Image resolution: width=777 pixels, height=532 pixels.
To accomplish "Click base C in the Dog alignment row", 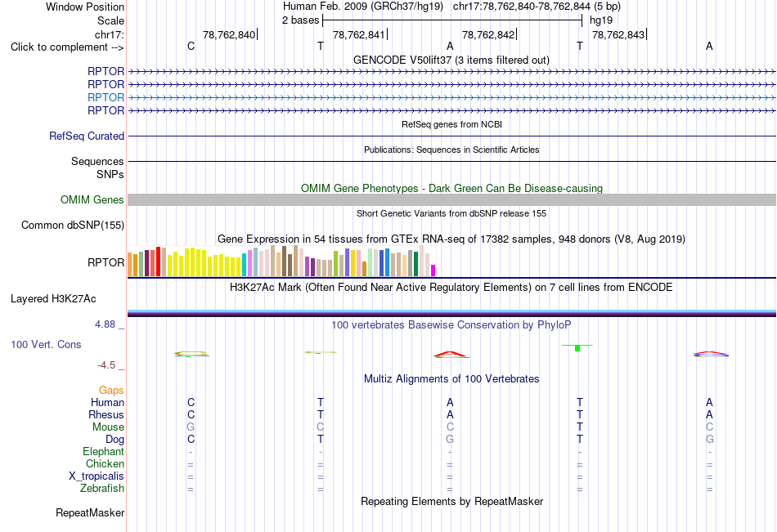I will (191, 440).
